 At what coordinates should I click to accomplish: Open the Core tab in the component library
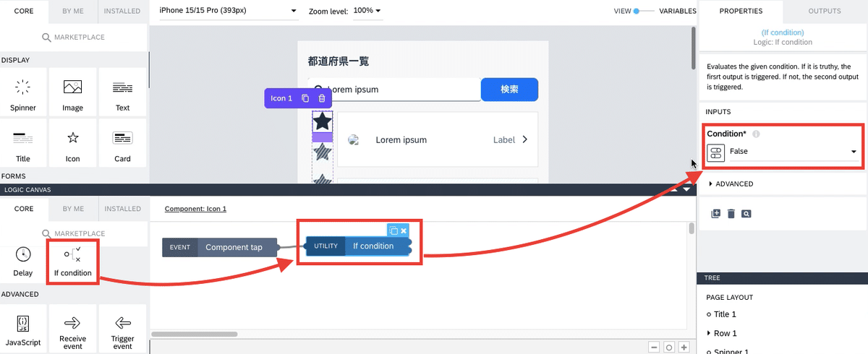(24, 11)
